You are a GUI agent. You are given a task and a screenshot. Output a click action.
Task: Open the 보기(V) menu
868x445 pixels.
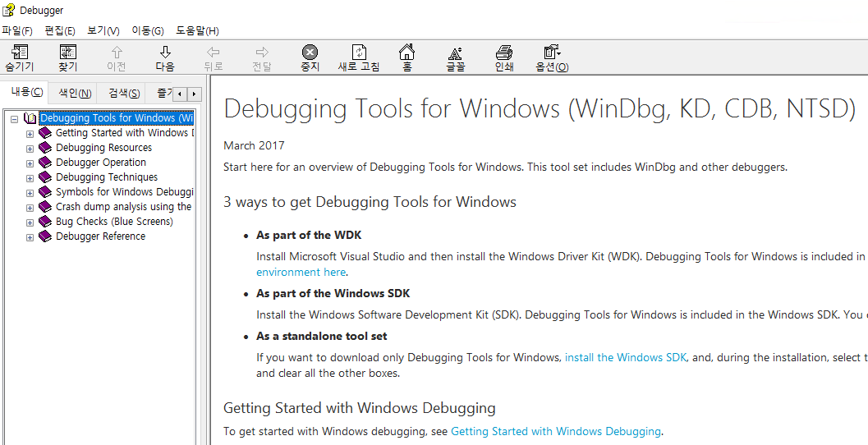pyautogui.click(x=103, y=30)
